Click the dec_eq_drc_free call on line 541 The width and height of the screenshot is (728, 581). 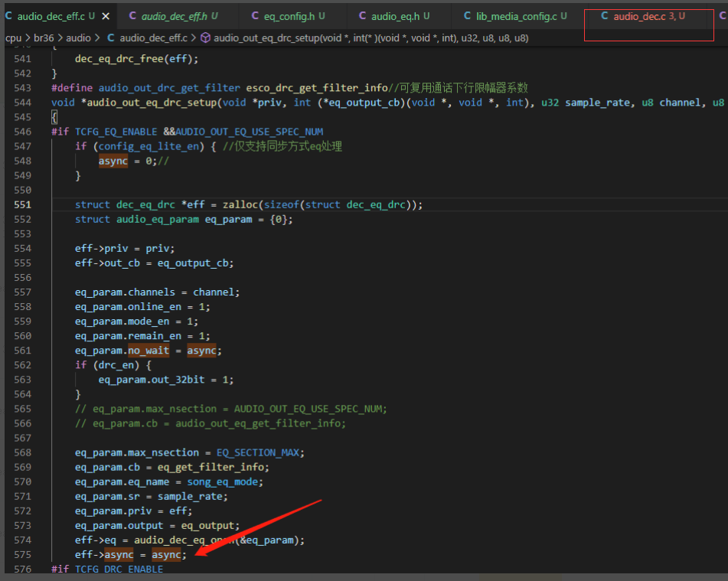coord(119,59)
